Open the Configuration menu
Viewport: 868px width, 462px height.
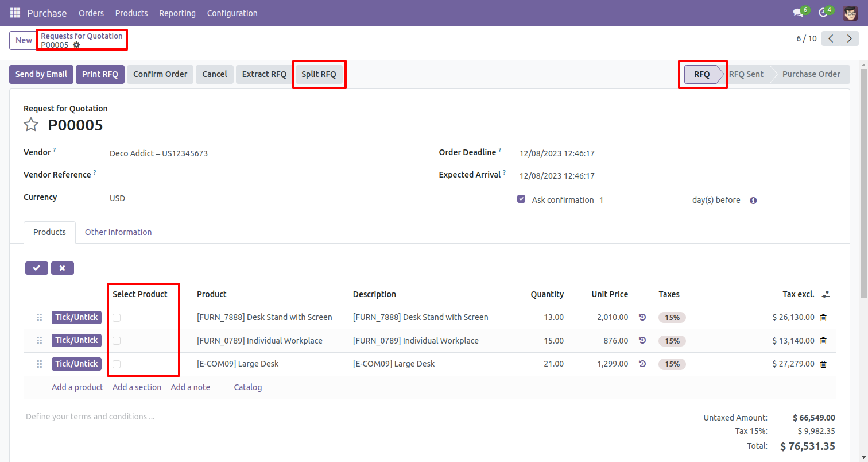232,13
